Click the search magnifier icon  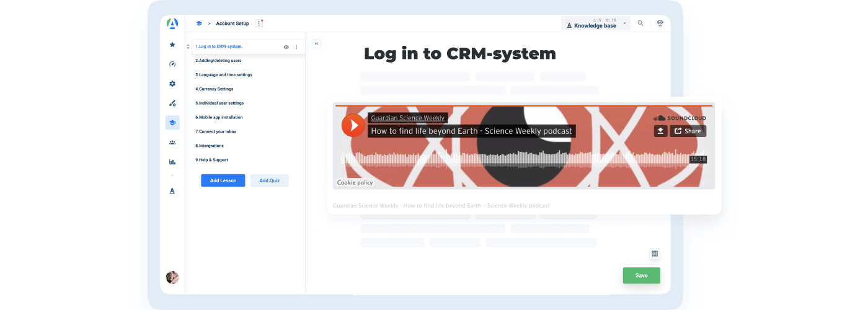(640, 24)
